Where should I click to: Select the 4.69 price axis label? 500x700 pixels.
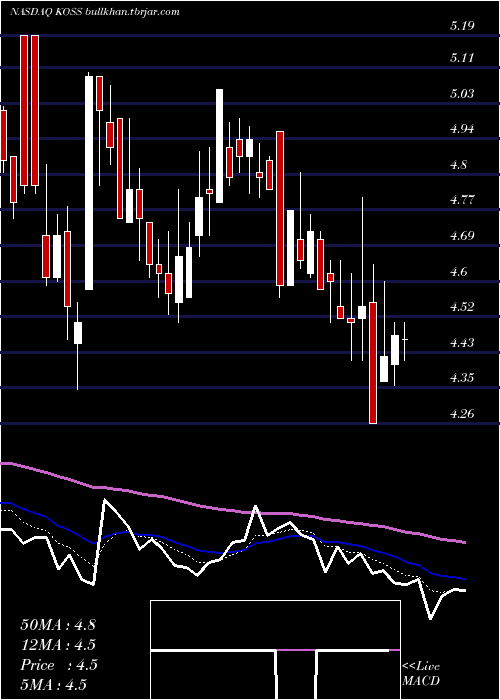tap(462, 236)
